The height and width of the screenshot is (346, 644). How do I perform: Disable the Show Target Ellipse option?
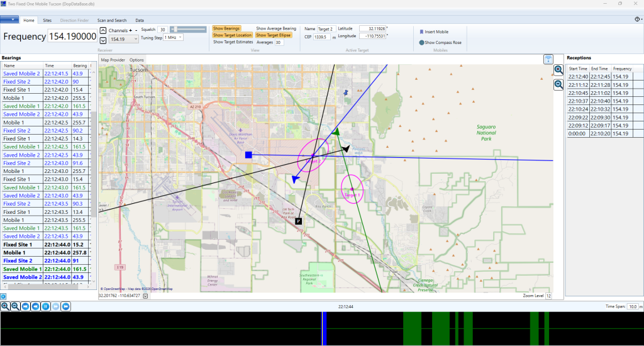[272, 35]
